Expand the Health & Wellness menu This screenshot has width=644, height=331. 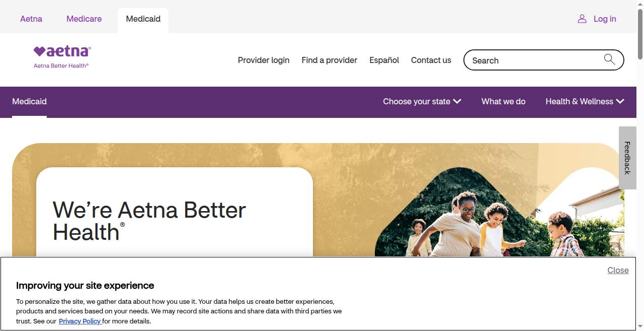click(585, 101)
